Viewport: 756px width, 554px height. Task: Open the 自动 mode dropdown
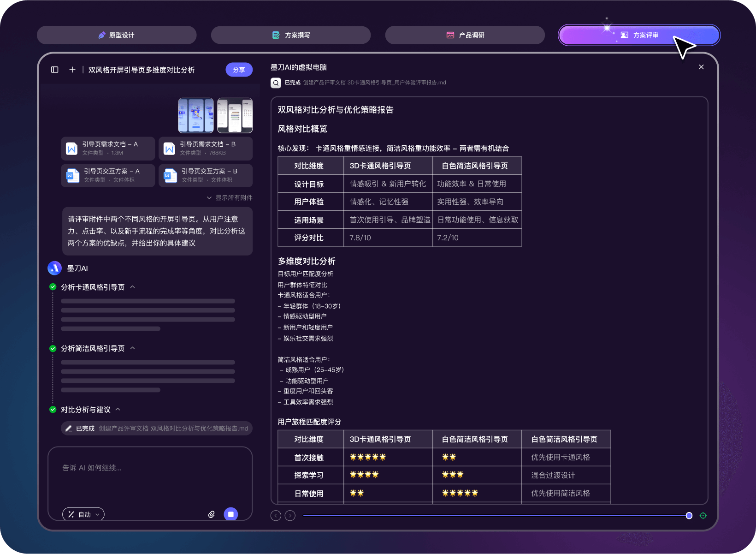pos(83,514)
